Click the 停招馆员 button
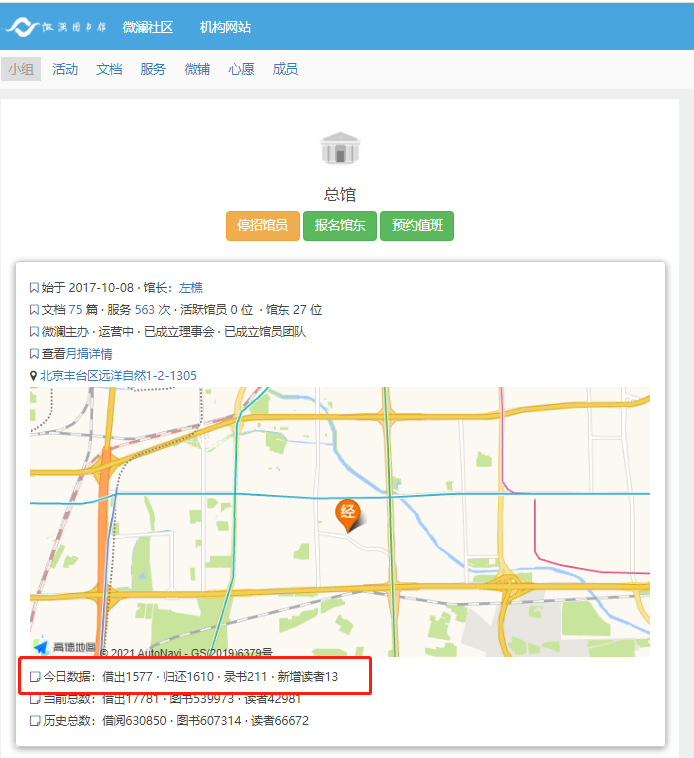The height and width of the screenshot is (758, 694). (263, 225)
